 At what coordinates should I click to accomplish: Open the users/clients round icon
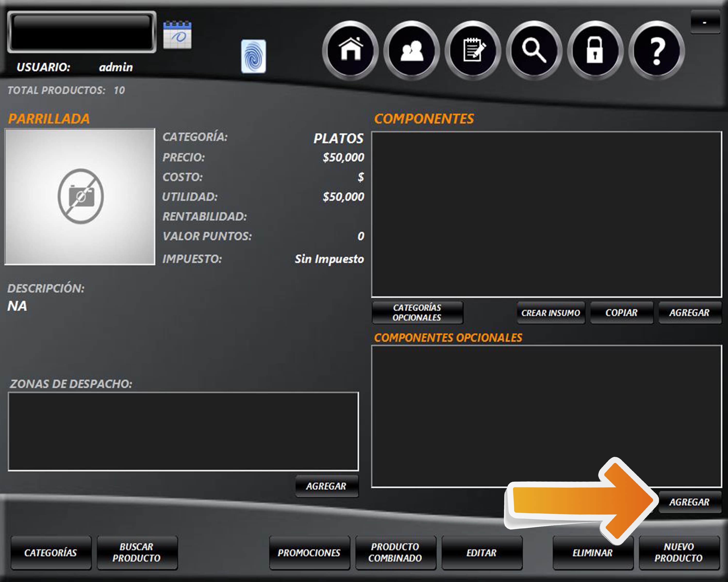(412, 50)
